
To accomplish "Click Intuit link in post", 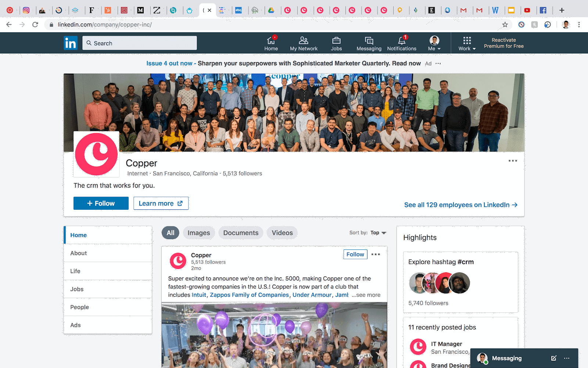I will 199,295.
